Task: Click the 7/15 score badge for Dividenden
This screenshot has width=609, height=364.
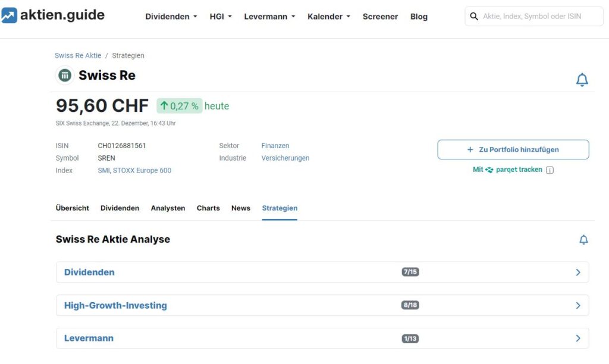Action: tap(410, 272)
